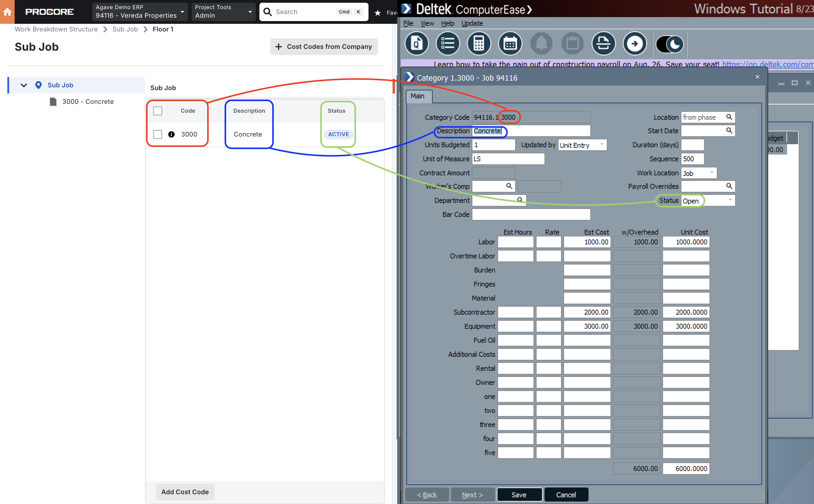Open the list toolbar icon in ComputerEase
The width and height of the screenshot is (814, 504).
(x=448, y=43)
